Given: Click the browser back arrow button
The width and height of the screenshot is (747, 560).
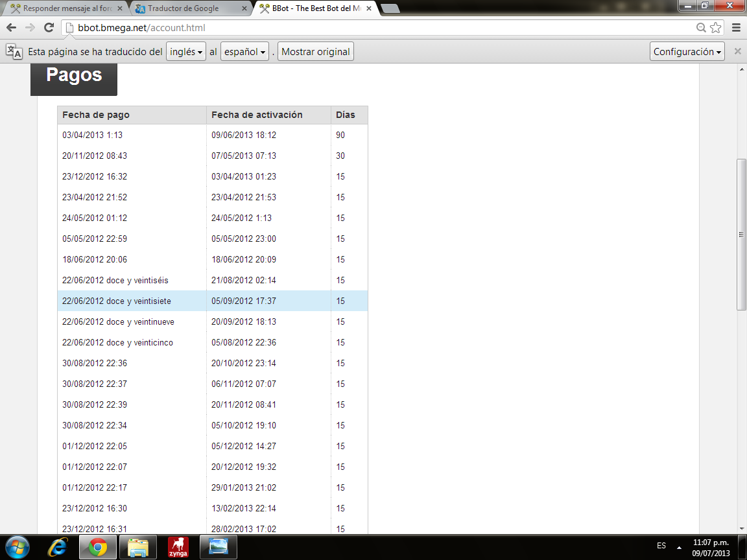Looking at the screenshot, I should [11, 27].
